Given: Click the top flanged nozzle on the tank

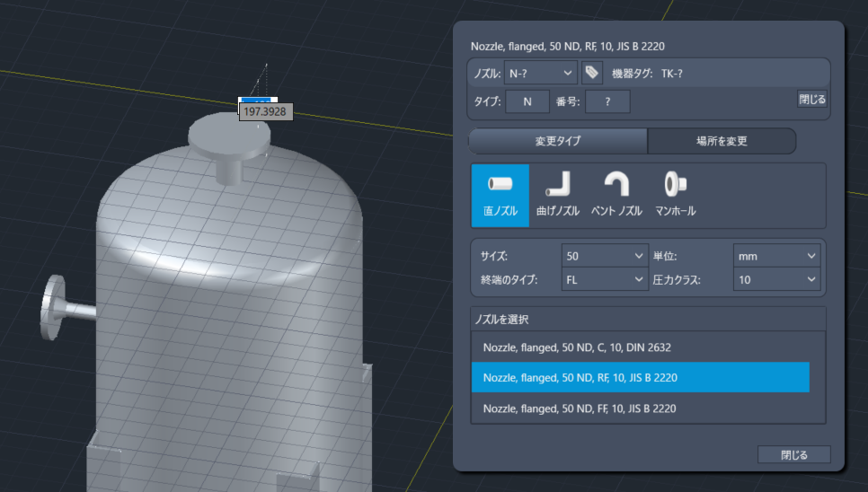Looking at the screenshot, I should click(229, 146).
